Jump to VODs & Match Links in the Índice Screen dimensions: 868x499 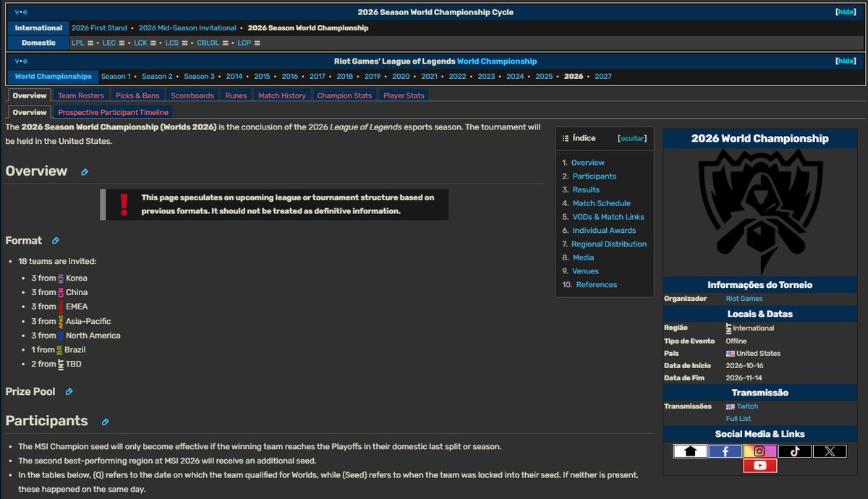click(x=608, y=217)
